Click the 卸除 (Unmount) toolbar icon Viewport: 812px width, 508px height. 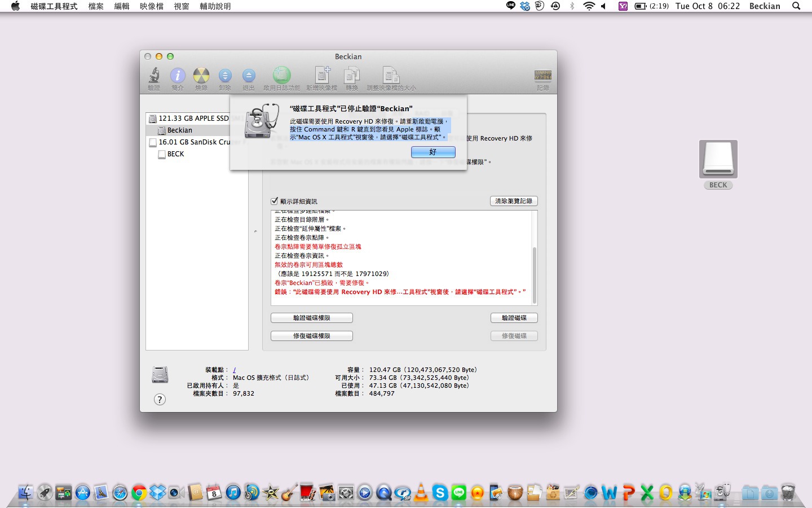tap(225, 78)
